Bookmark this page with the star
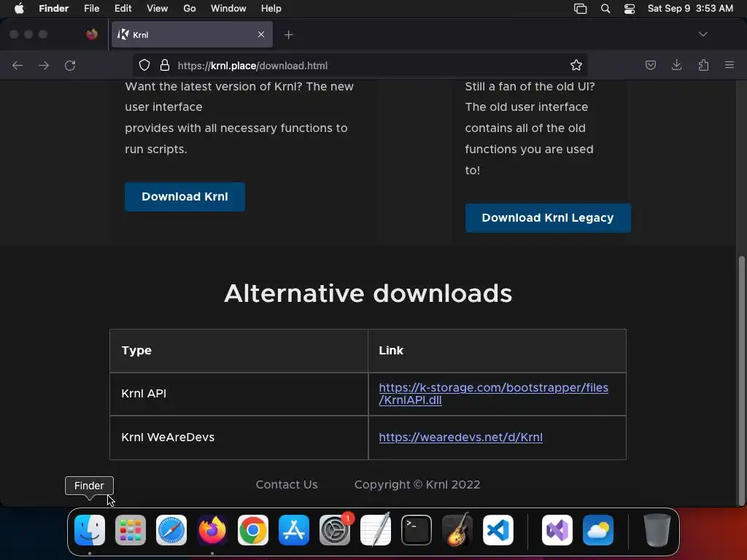Image resolution: width=747 pixels, height=560 pixels. (x=576, y=65)
